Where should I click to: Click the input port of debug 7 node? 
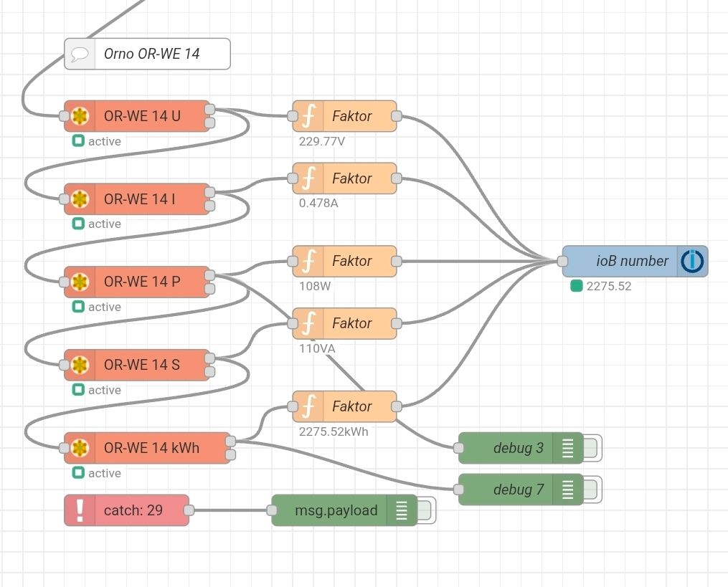point(459,490)
